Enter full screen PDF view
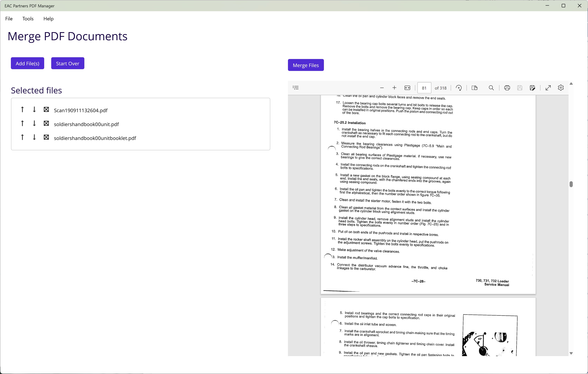Image resolution: width=588 pixels, height=374 pixels. coord(548,88)
